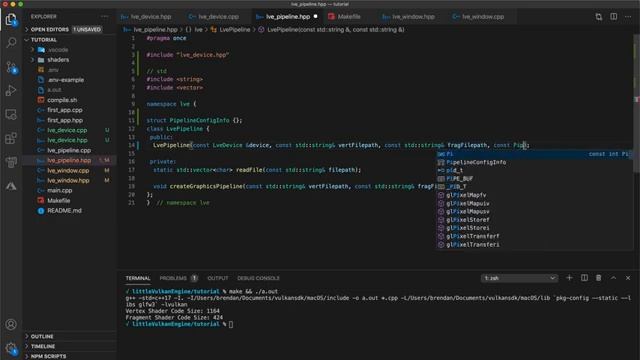The image size is (640, 360).
Task: Switch to Makefile tab
Action: [x=349, y=17]
